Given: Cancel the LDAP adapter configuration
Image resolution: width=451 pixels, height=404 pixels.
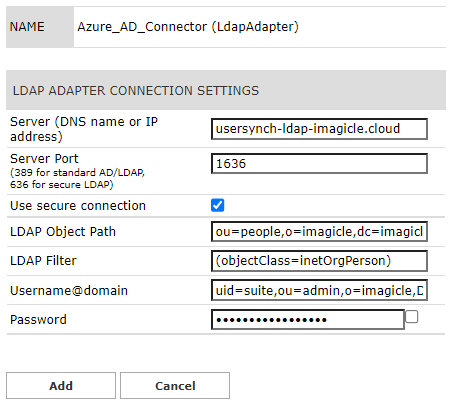Looking at the screenshot, I should click(x=175, y=386).
